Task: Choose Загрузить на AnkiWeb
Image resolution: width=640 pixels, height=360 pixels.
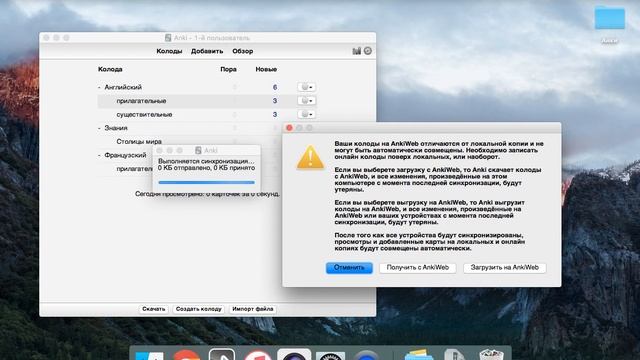Action: 504,268
